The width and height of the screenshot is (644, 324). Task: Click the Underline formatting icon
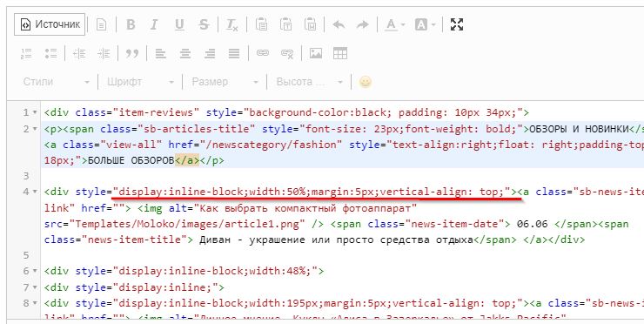[x=179, y=24]
